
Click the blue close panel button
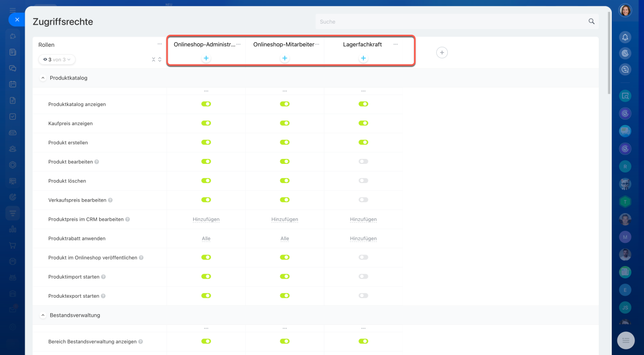[17, 20]
